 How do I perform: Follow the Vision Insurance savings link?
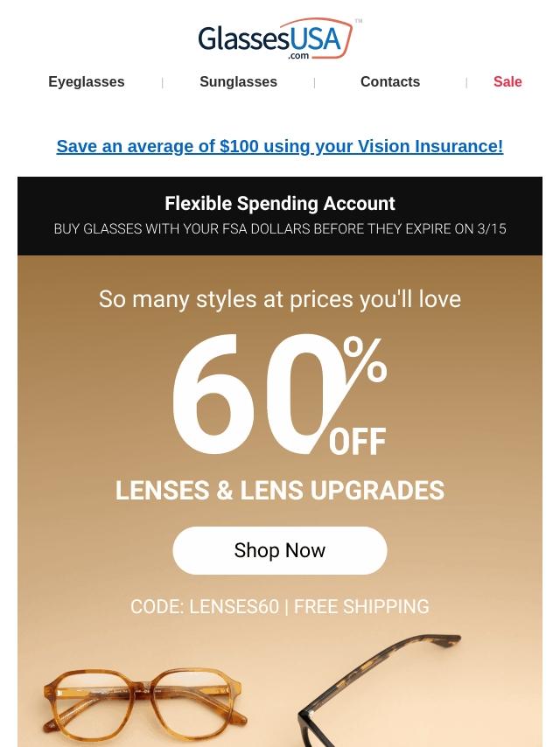click(280, 146)
